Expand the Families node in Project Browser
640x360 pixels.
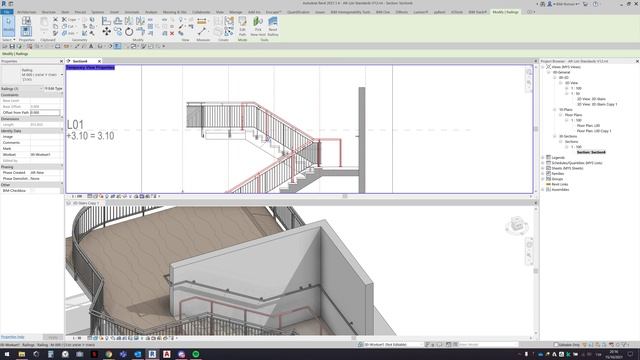click(x=543, y=173)
